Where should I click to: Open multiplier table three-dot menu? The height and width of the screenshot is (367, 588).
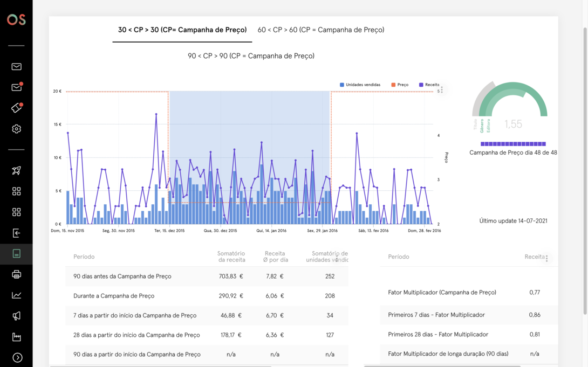coord(547,258)
